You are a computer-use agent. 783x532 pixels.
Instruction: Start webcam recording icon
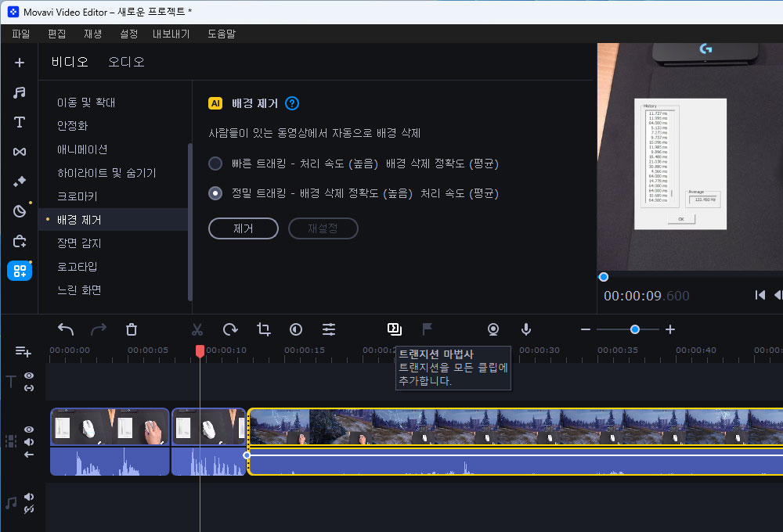point(493,329)
